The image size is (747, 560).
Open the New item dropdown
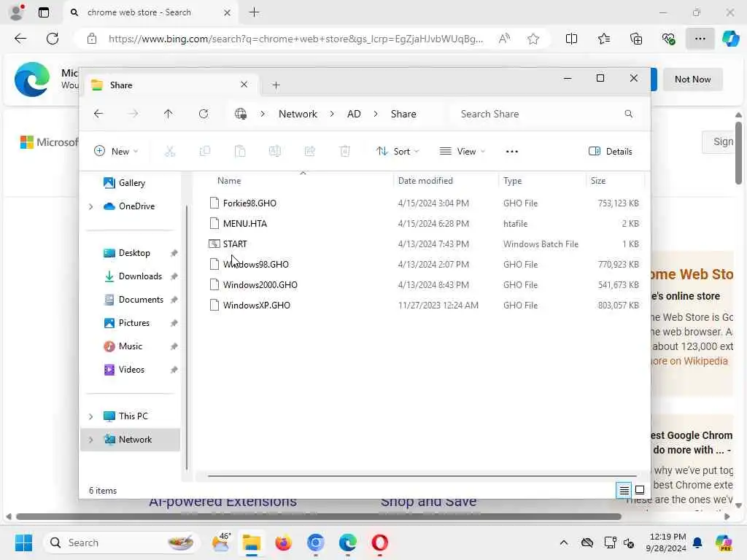[x=116, y=152]
